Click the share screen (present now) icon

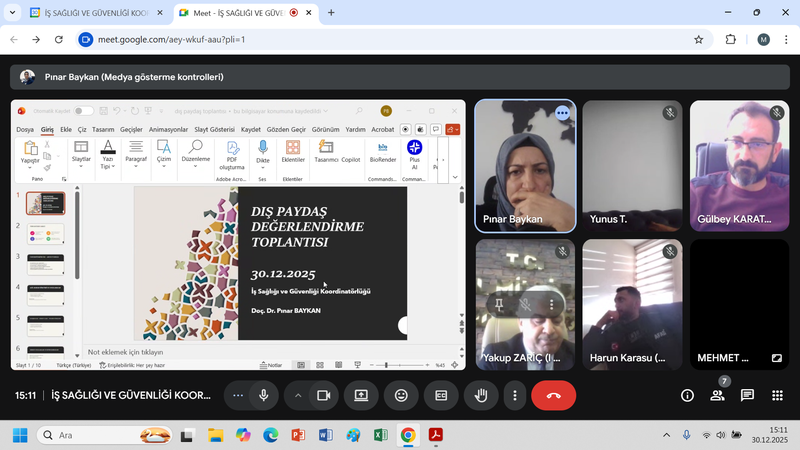[x=361, y=395]
